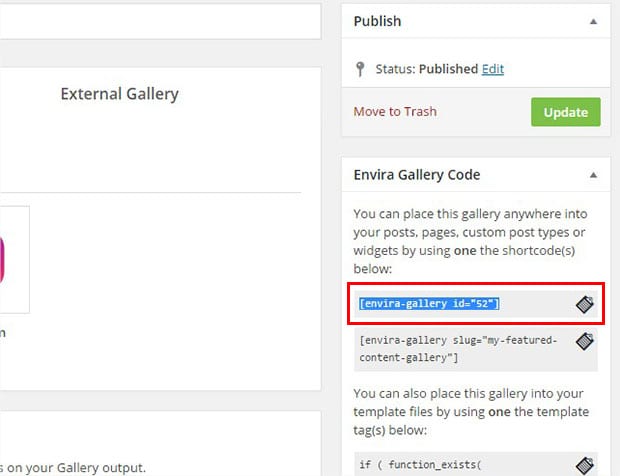620x476 pixels.
Task: Select the function_exists template tag code
Action: (x=420, y=465)
